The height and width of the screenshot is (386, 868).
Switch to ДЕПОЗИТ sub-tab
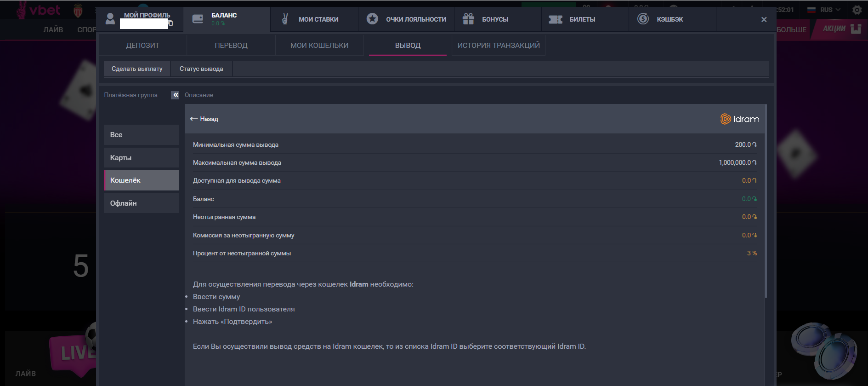(x=143, y=46)
